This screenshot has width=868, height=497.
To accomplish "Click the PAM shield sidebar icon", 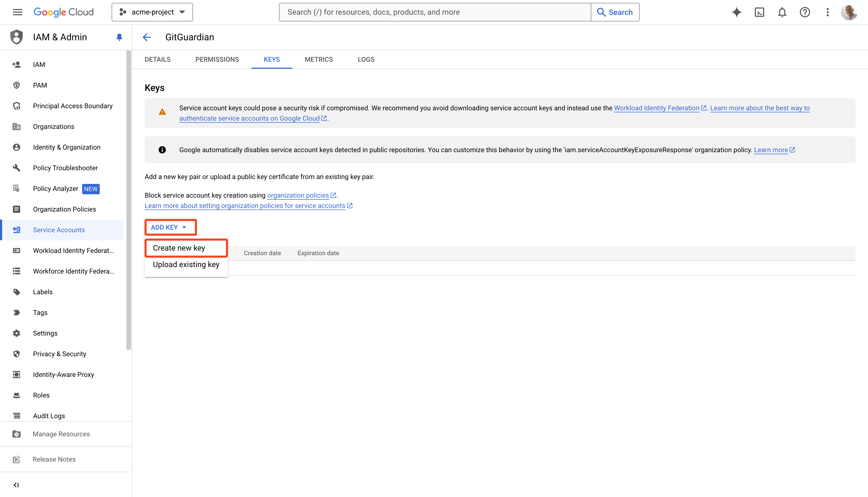I will [16, 85].
